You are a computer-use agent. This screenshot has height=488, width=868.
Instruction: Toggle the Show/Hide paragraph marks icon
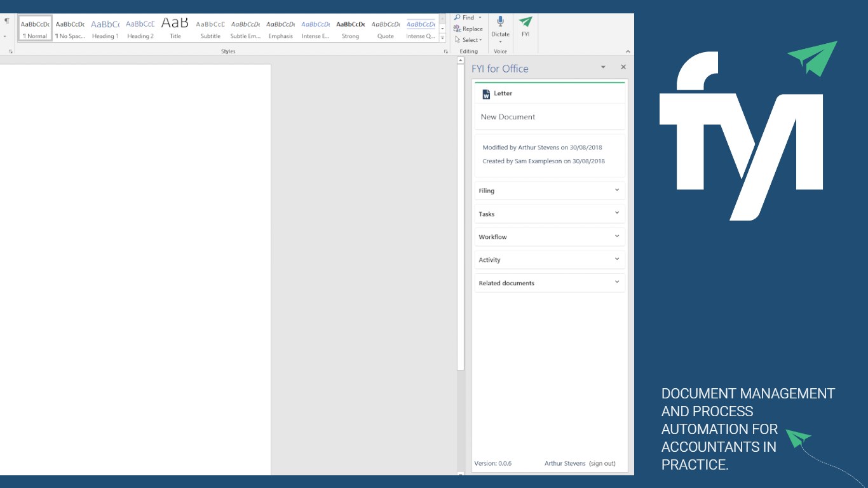coord(7,21)
